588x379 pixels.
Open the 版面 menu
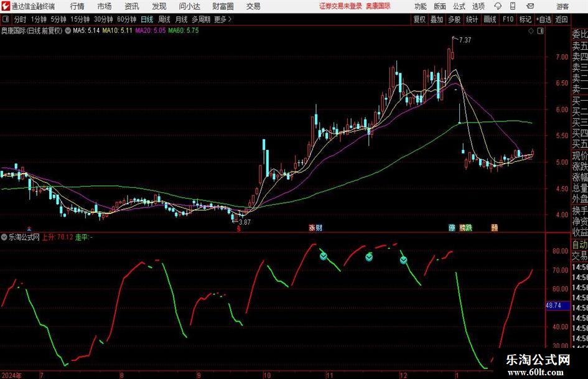point(440,6)
